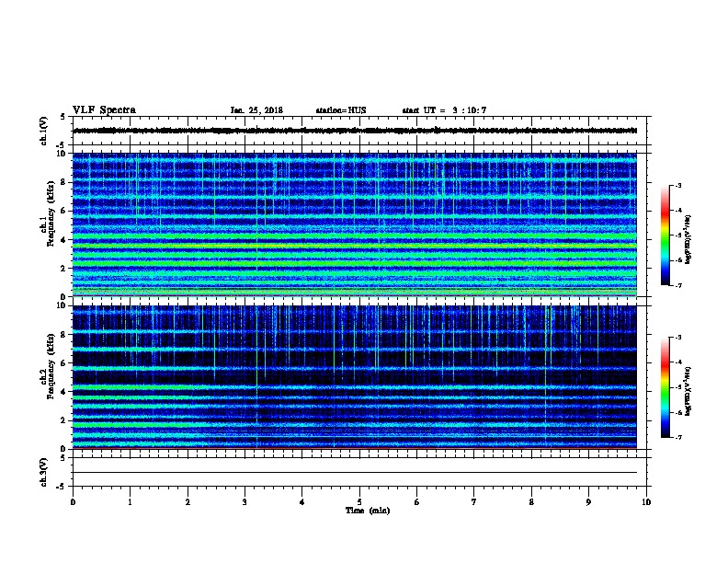
Task: Click the ch.1 spectrogram color scale bar
Action: [x=665, y=236]
